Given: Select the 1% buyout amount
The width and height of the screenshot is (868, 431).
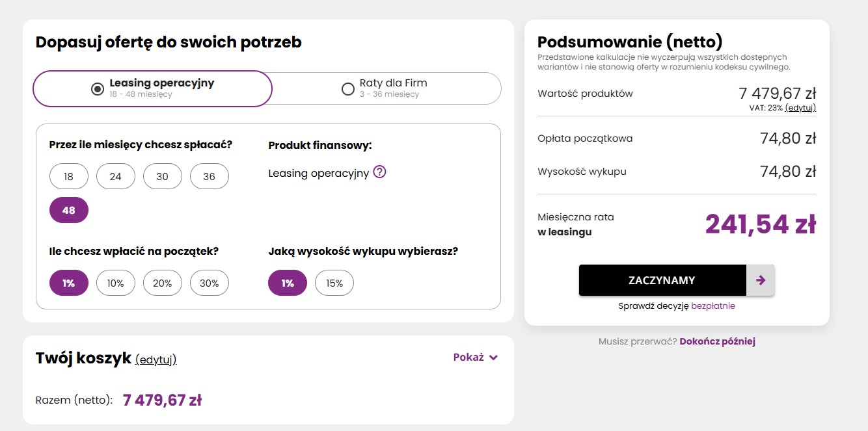Looking at the screenshot, I should pos(287,283).
